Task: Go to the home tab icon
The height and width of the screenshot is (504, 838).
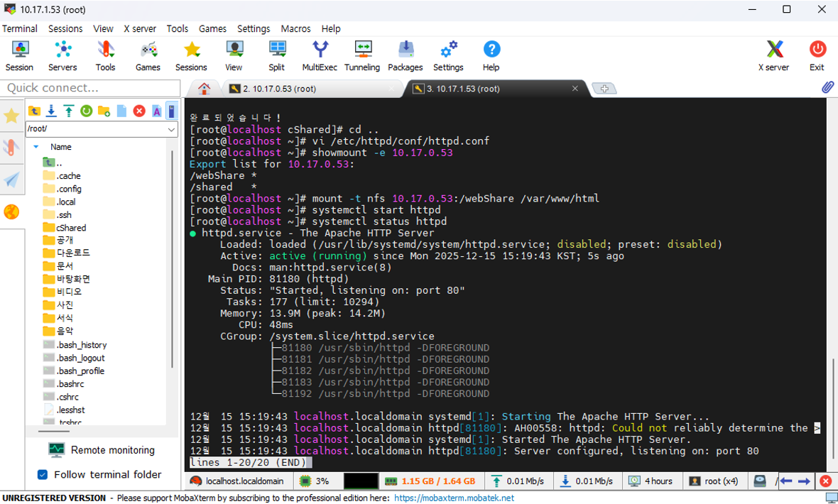Action: click(204, 89)
